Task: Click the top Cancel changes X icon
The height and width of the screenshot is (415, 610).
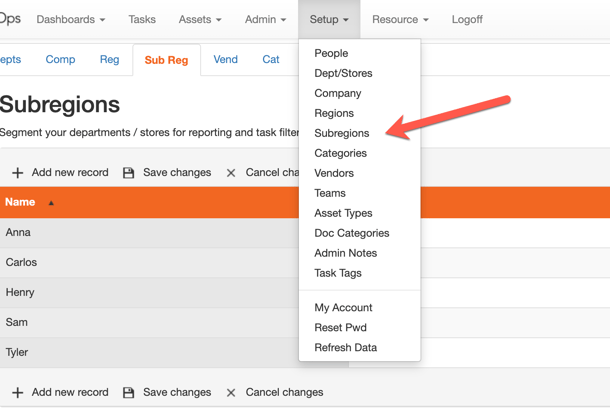Action: click(x=231, y=173)
